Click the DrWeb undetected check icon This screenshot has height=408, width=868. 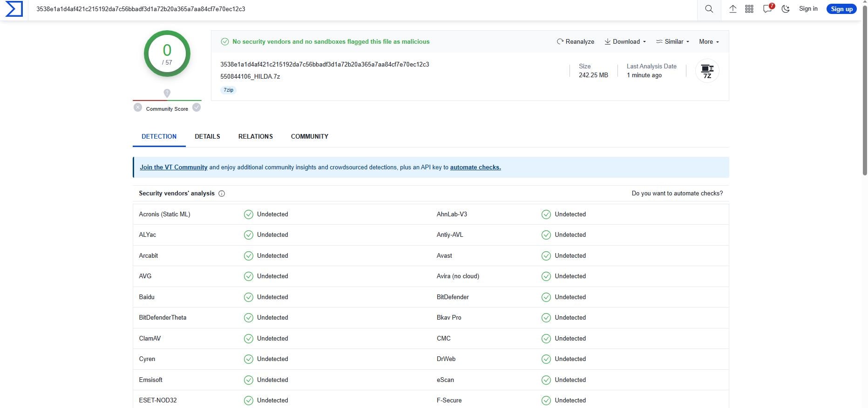pos(546,359)
